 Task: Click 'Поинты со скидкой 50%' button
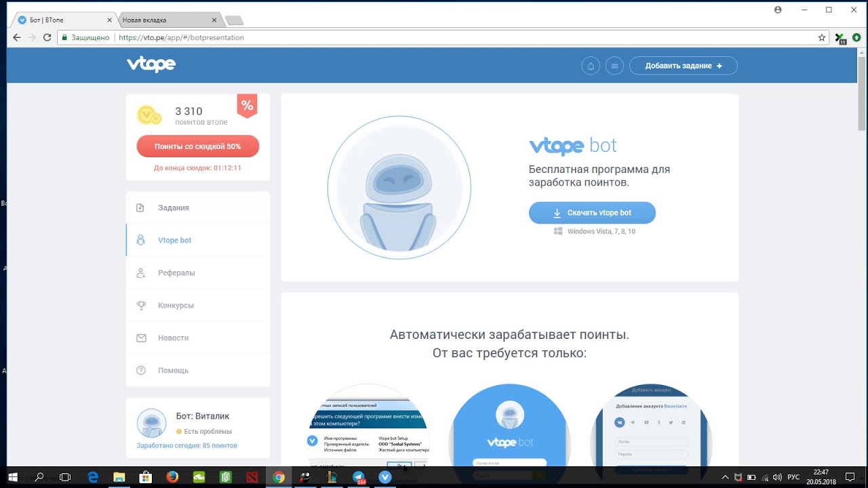(x=198, y=146)
